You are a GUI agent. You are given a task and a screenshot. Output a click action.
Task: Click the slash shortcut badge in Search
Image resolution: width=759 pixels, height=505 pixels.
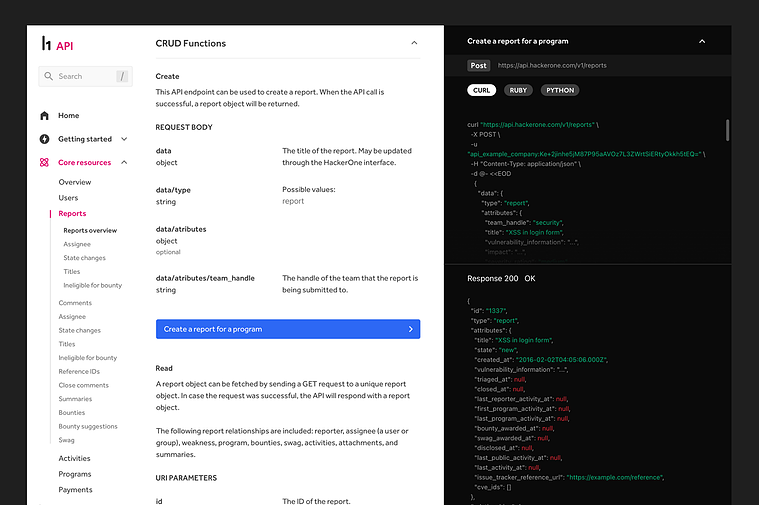tap(122, 76)
